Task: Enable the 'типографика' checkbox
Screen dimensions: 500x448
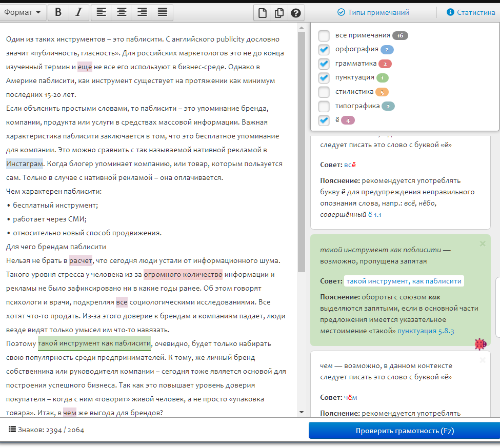Action: point(324,106)
